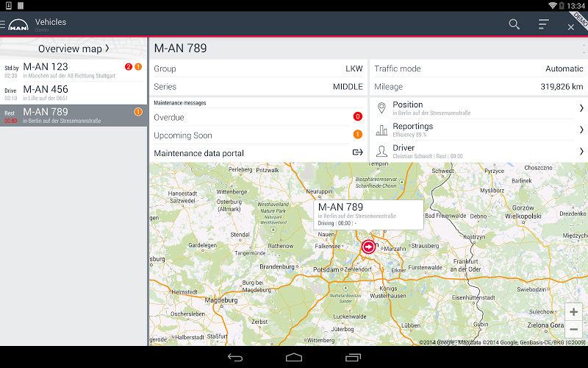
Task: Click the Traffic mode Automatic value
Action: click(x=564, y=68)
